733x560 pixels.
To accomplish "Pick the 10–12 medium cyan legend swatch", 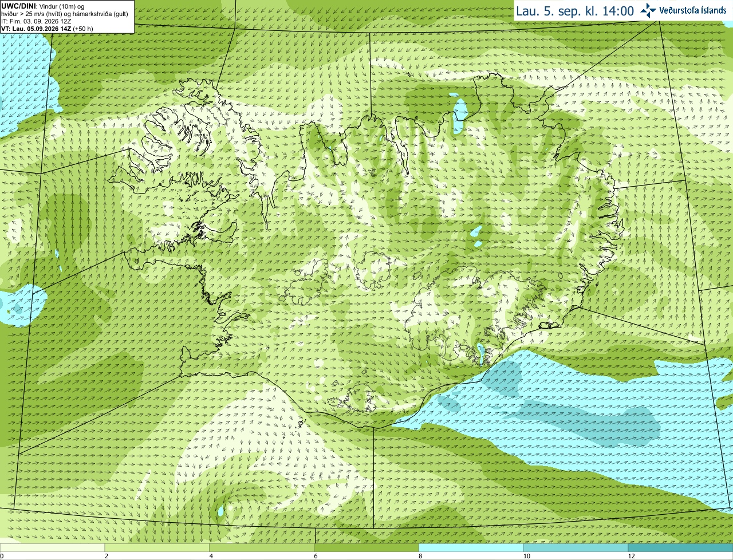I will (x=576, y=547).
